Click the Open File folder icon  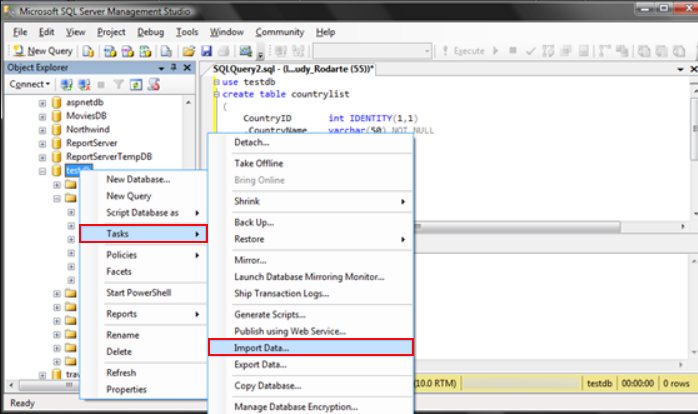(x=189, y=51)
